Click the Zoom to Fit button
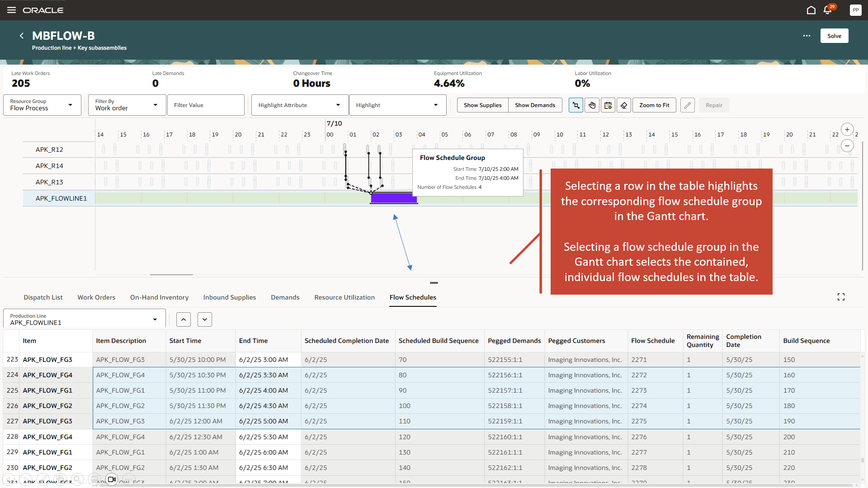This screenshot has width=868, height=488. [654, 105]
